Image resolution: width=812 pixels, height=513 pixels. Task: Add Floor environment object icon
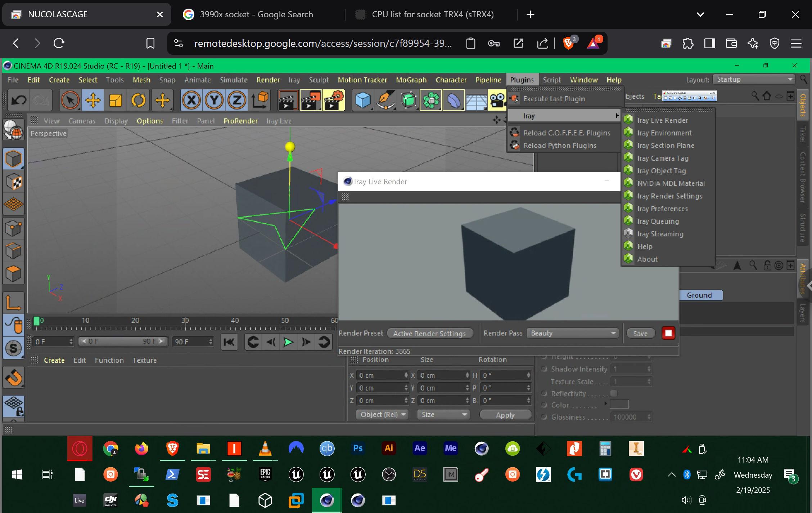coord(477,100)
